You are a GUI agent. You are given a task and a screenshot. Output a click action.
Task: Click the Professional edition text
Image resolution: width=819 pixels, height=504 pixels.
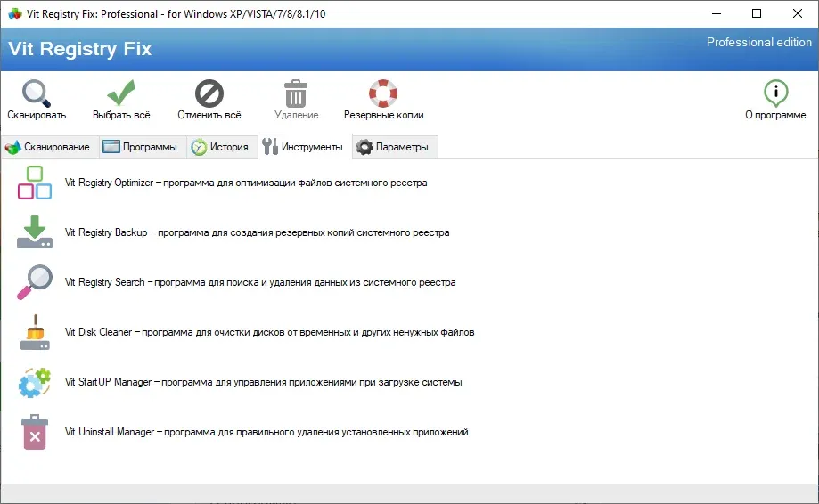tap(759, 42)
